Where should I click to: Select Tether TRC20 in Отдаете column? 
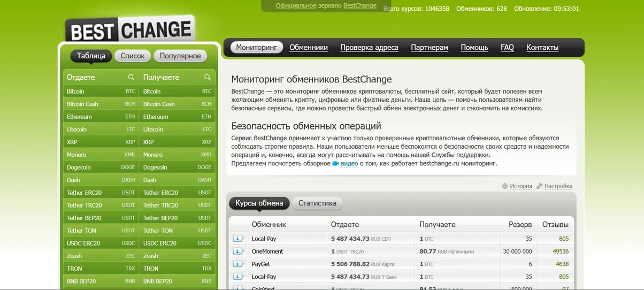(101, 205)
